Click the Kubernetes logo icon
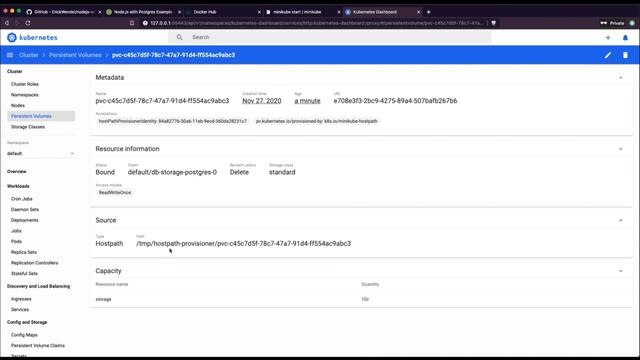 click(12, 38)
